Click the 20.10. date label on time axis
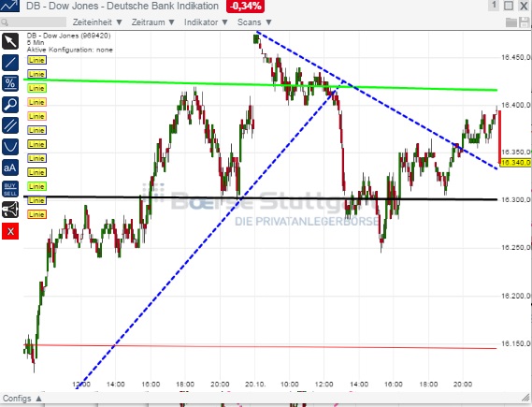This screenshot has width=532, height=407. coord(255,385)
